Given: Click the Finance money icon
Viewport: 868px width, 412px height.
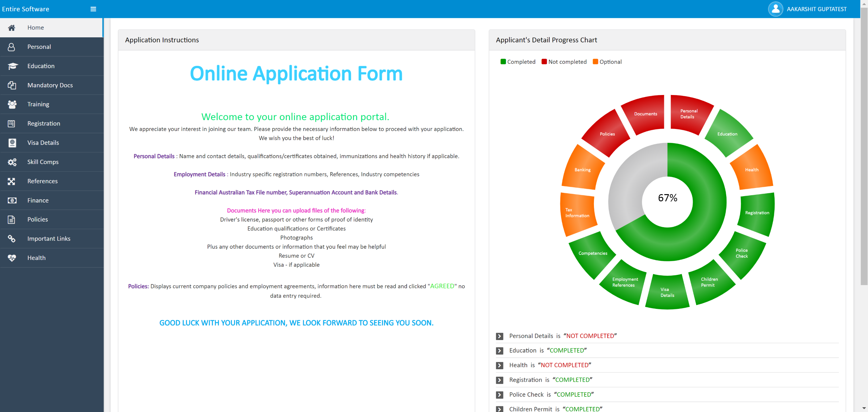Looking at the screenshot, I should 12,200.
